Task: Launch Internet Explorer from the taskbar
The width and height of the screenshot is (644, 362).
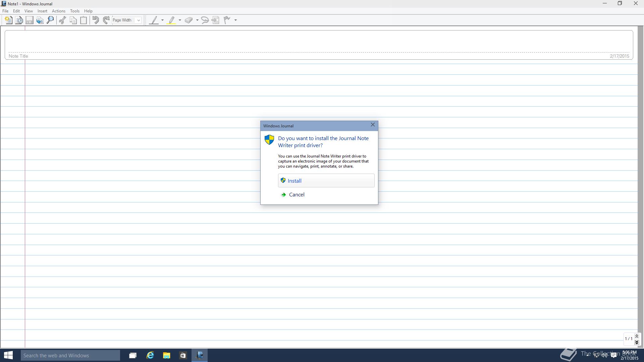Action: coord(150,355)
